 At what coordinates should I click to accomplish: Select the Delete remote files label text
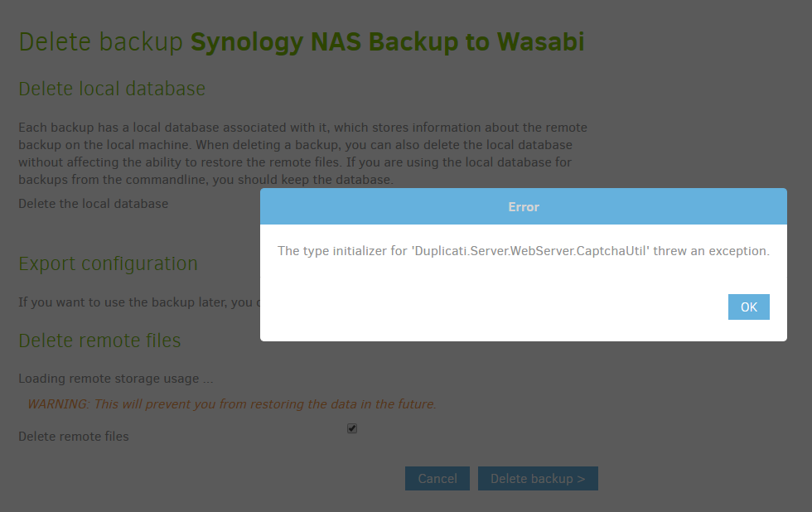[73, 436]
